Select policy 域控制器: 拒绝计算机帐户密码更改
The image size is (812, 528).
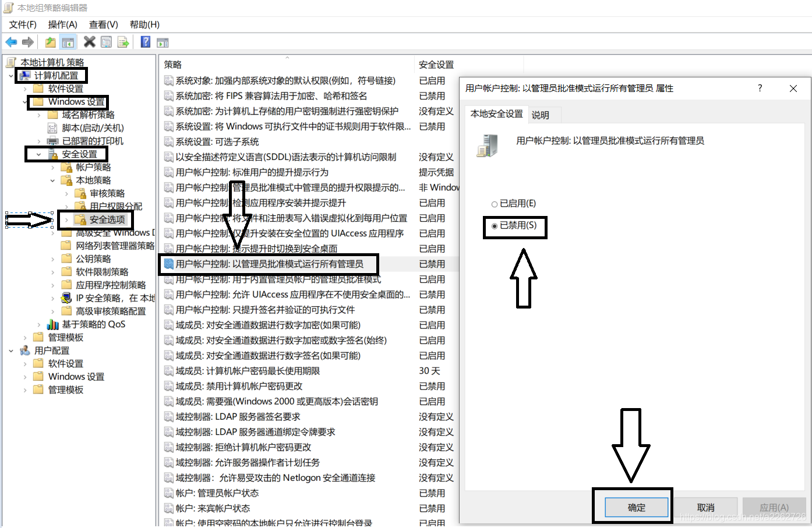tap(243, 447)
